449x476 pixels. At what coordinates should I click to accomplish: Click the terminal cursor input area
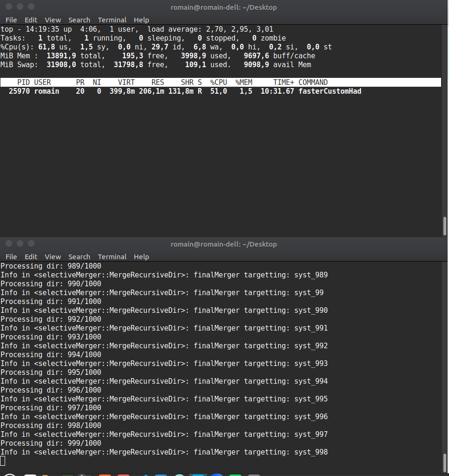(x=3, y=461)
